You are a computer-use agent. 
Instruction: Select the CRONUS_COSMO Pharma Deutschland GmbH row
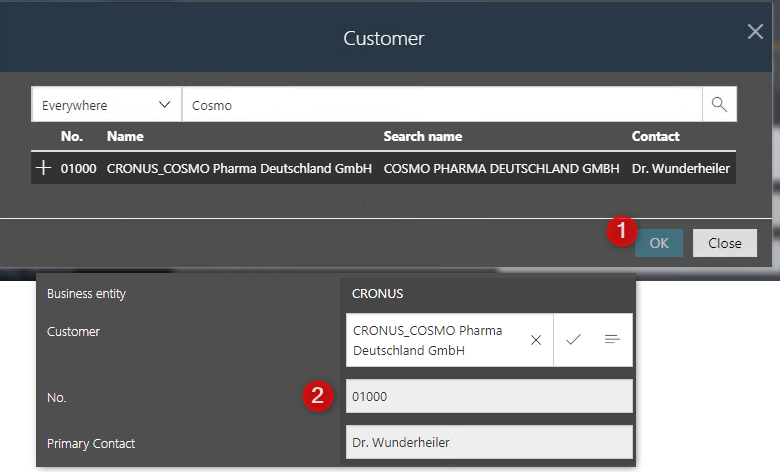(x=384, y=168)
